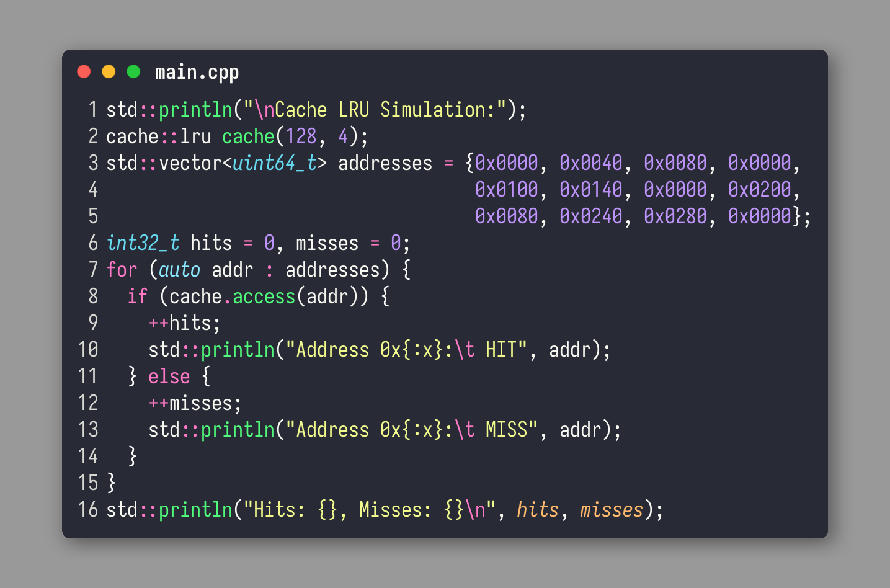Click the 0x0140 address value
The height and width of the screenshot is (588, 890).
[x=590, y=190]
